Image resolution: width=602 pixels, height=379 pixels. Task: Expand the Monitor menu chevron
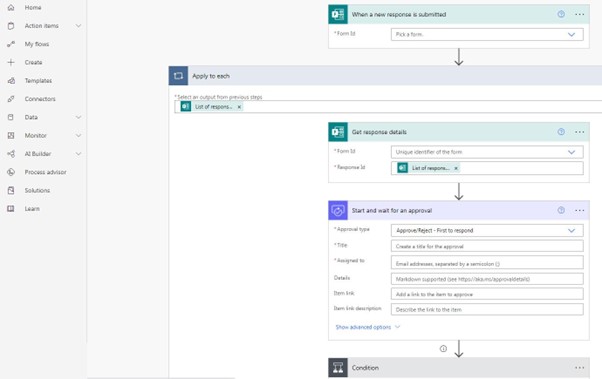pyautogui.click(x=78, y=136)
